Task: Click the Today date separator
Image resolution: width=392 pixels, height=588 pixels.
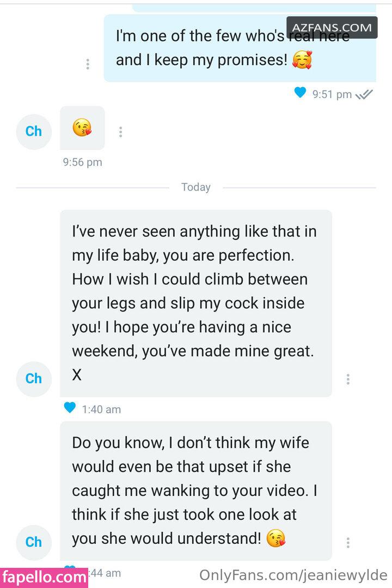Action: [x=195, y=187]
